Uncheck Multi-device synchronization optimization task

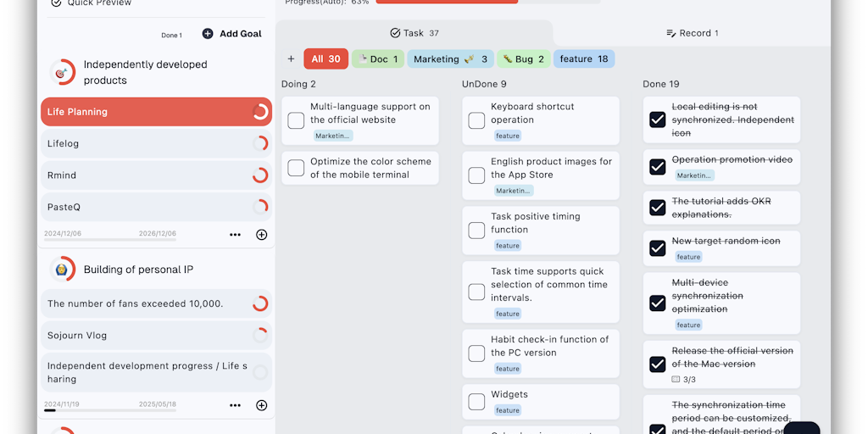point(657,303)
